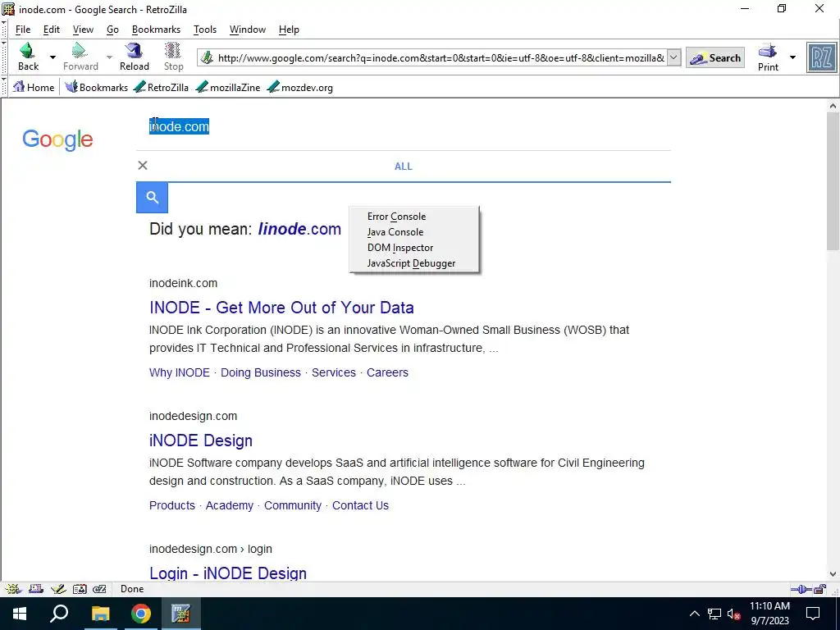Open File Explorer from the taskbar
The image size is (840, 630).
pyautogui.click(x=100, y=614)
